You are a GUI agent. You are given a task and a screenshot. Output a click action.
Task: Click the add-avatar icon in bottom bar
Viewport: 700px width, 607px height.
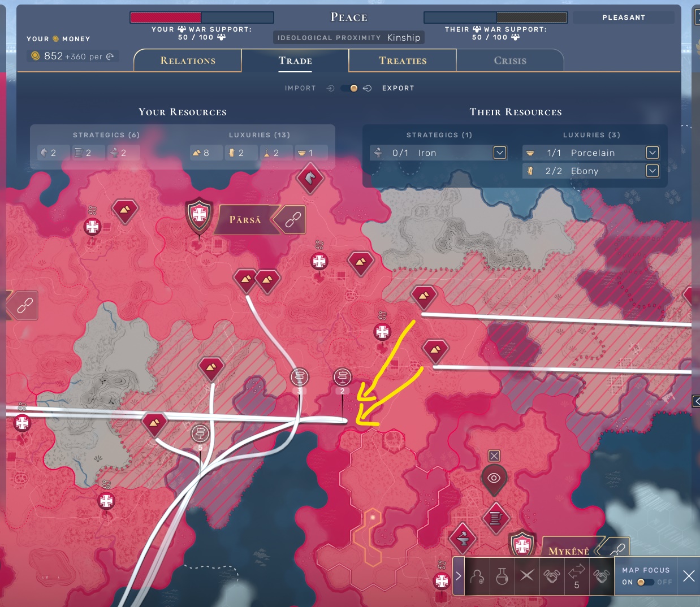pyautogui.click(x=477, y=576)
